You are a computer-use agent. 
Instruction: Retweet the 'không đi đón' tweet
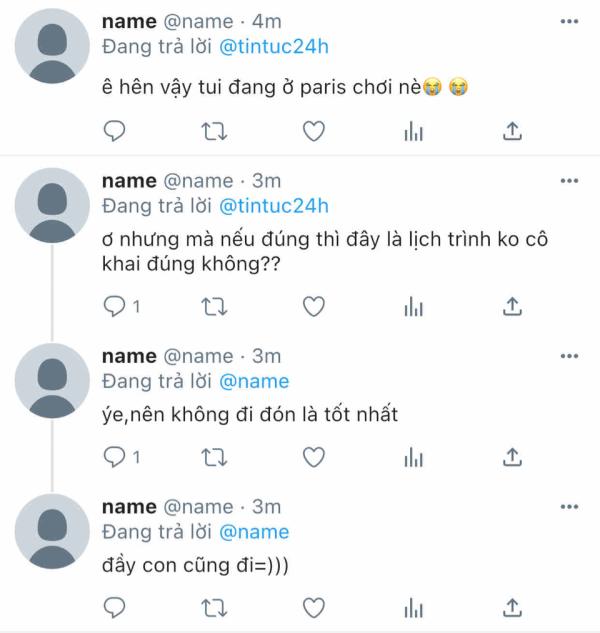coord(214,457)
